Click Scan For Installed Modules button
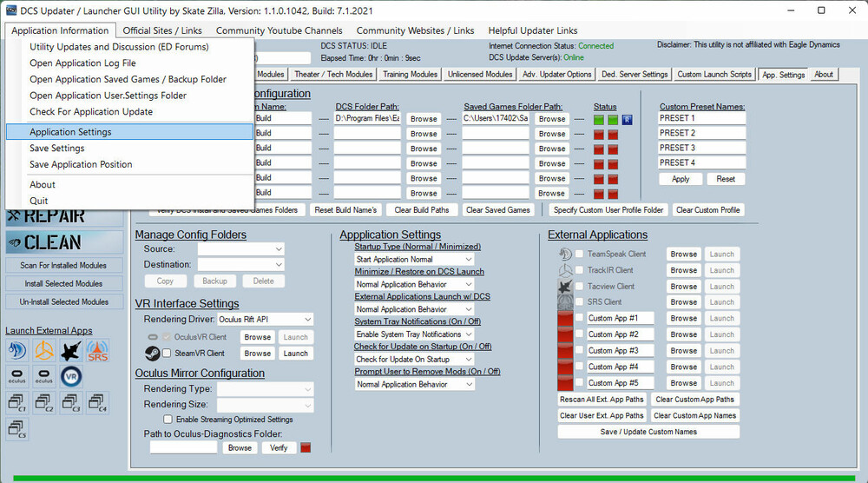The image size is (868, 483). pyautogui.click(x=63, y=265)
